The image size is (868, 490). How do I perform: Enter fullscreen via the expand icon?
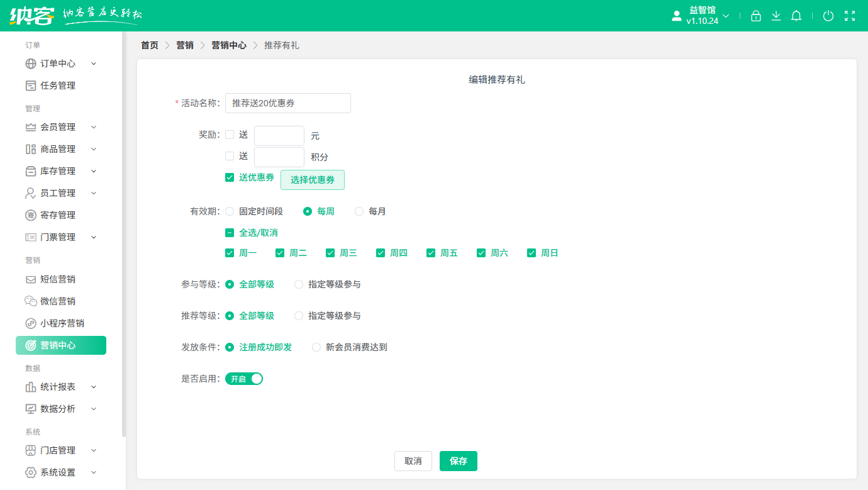pos(849,16)
